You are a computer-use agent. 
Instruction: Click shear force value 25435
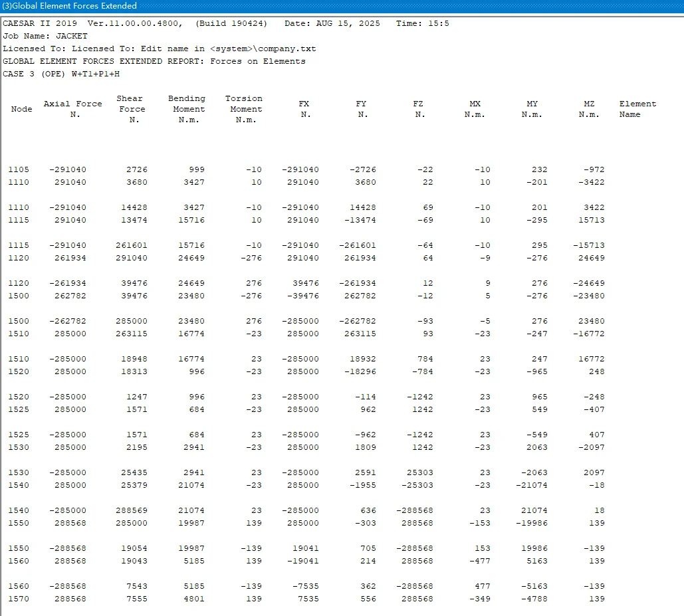tap(134, 473)
